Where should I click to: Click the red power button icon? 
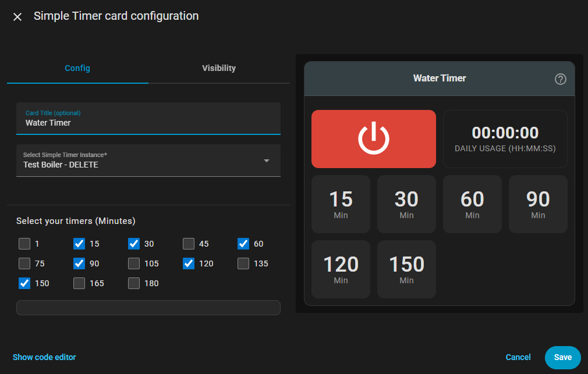pyautogui.click(x=373, y=139)
